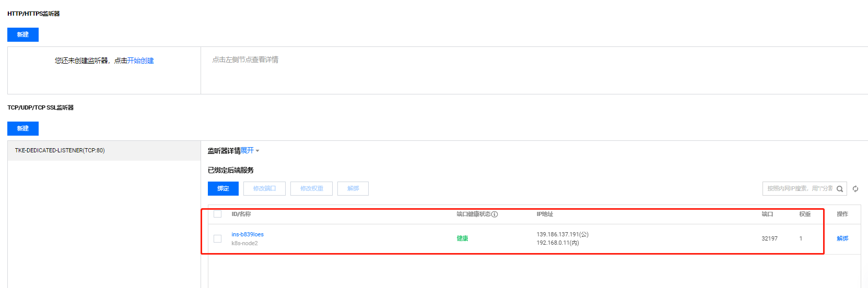Click 解绑 link in the 操作 column
The width and height of the screenshot is (868, 288).
tap(842, 238)
